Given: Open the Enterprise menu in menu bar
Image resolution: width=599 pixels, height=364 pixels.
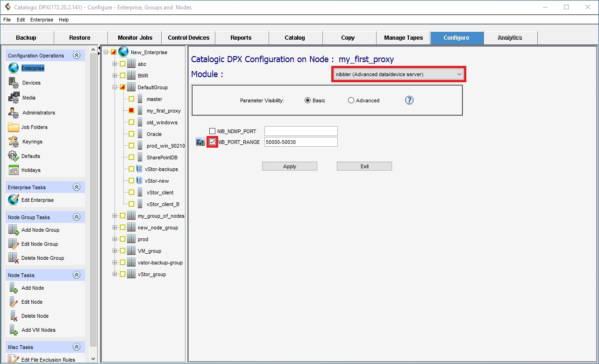Looking at the screenshot, I should coord(42,20).
